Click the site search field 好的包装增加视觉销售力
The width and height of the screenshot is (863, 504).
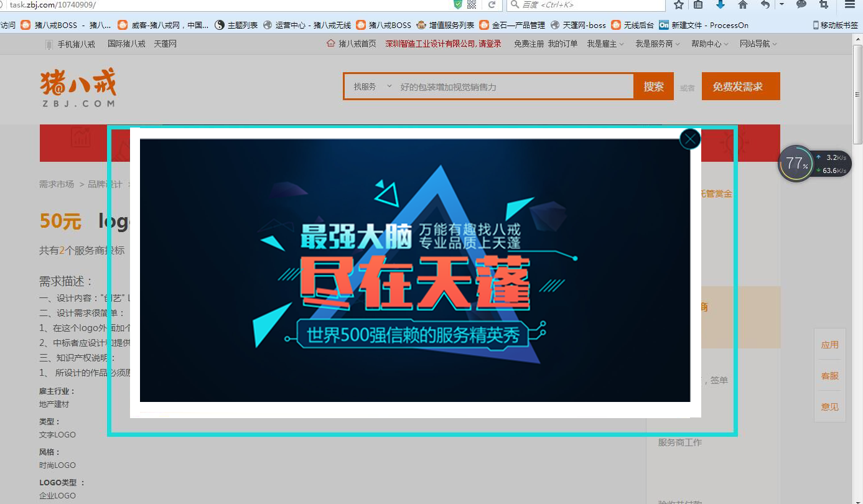(514, 86)
